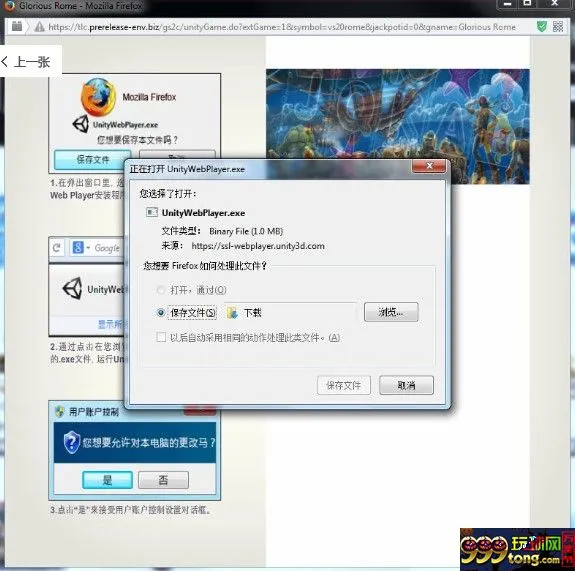
Task: Click the reload icon in step two image
Action: 57,248
